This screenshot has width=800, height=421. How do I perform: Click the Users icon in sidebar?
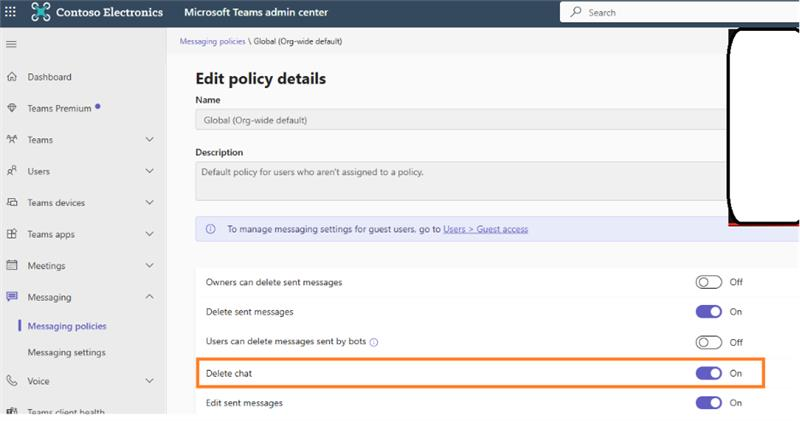[x=12, y=171]
